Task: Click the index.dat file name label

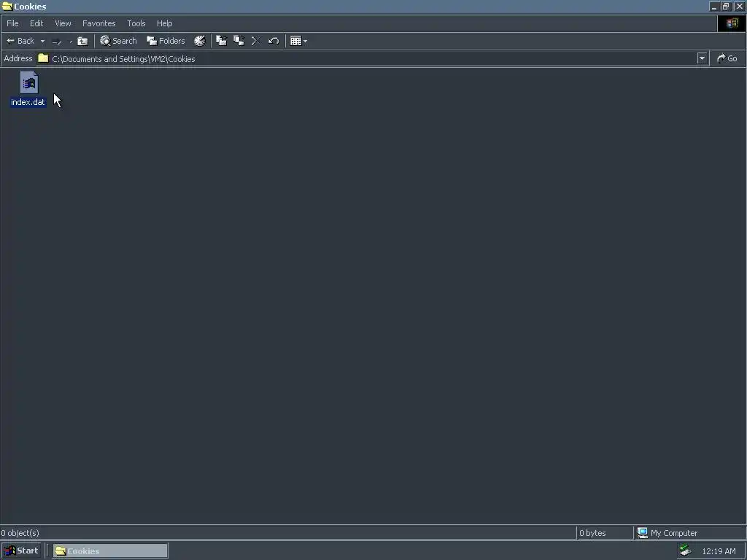Action: point(28,102)
